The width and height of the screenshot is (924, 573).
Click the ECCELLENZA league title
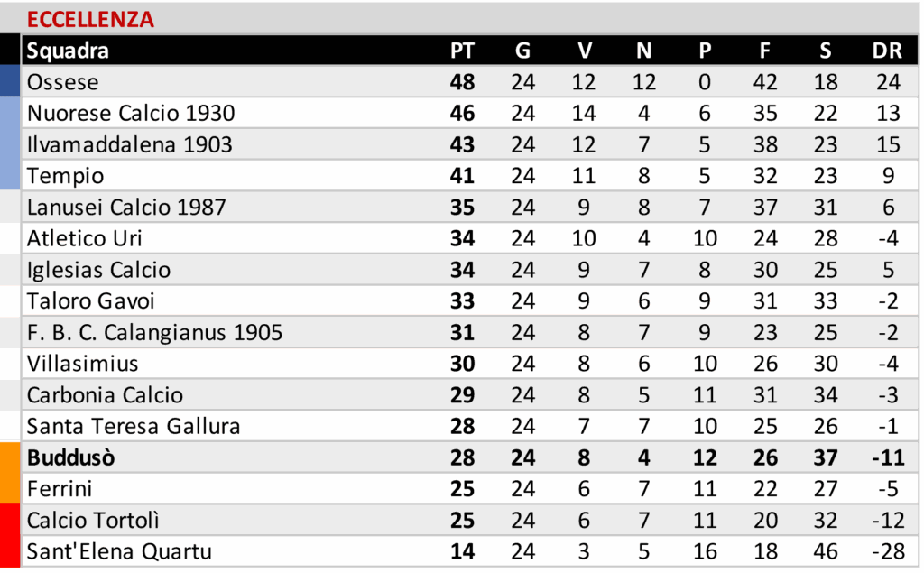tap(90, 19)
